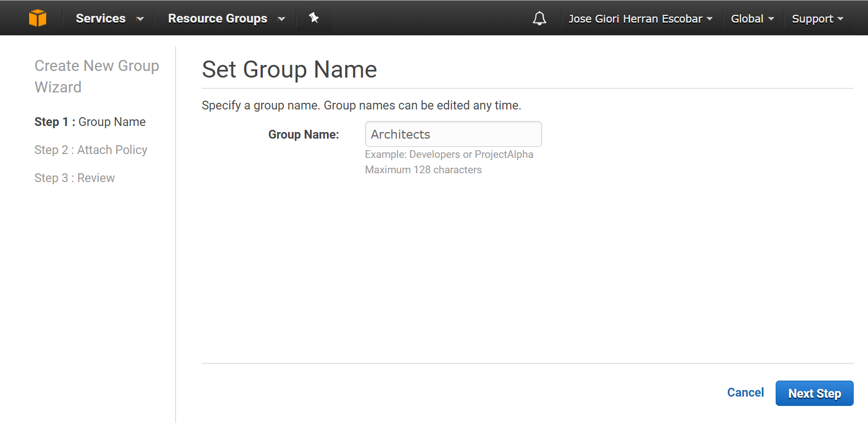Open the Global region dropdown
This screenshot has height=423, width=868.
coord(752,19)
